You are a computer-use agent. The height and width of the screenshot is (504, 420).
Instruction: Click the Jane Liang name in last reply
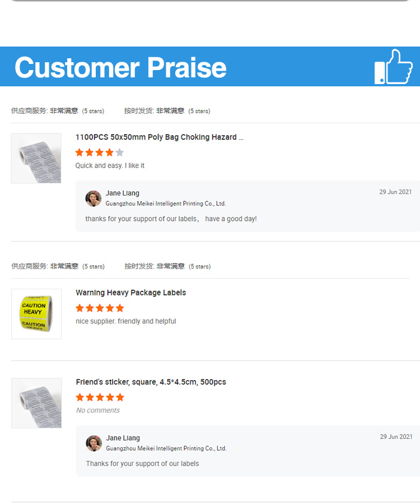pos(123,438)
